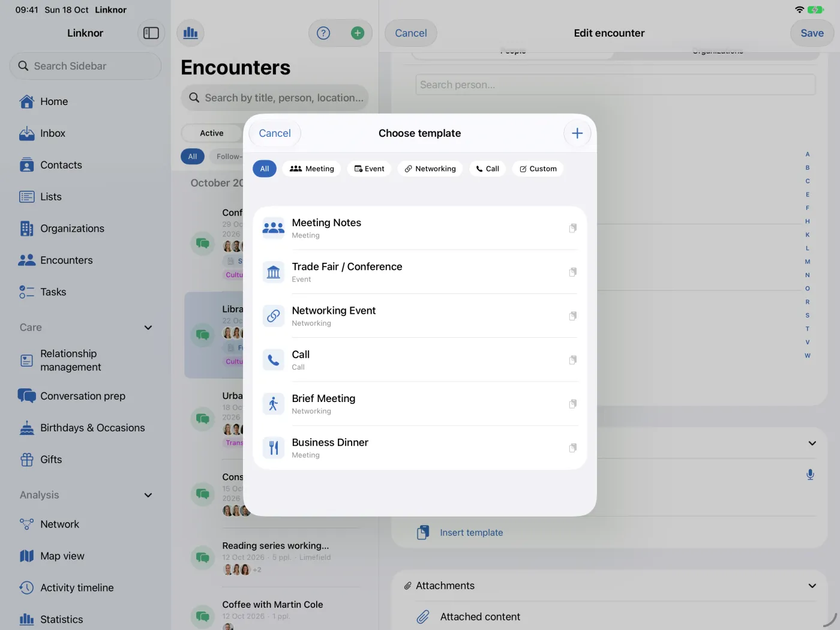Choose the Trade Fair / Conference template
Image resolution: width=840 pixels, height=630 pixels.
point(420,272)
